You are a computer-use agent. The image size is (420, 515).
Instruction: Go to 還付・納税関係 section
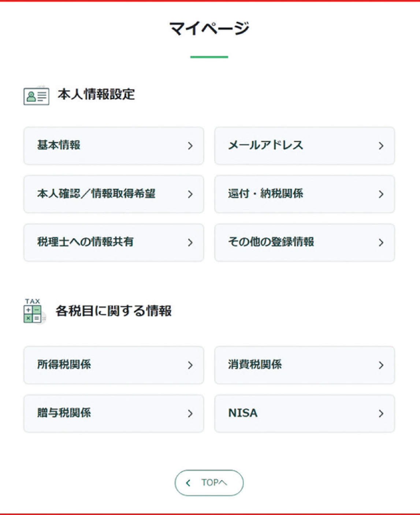(x=304, y=194)
